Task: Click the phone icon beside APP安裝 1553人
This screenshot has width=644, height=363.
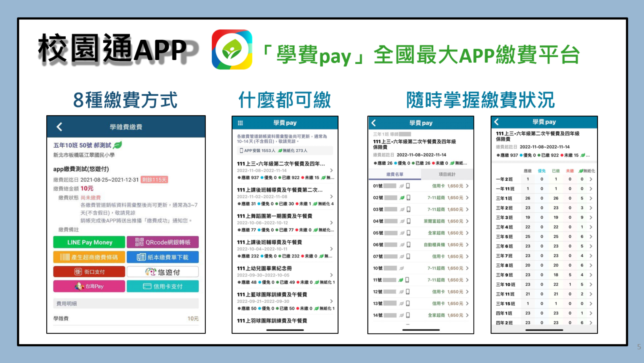Action: [241, 150]
